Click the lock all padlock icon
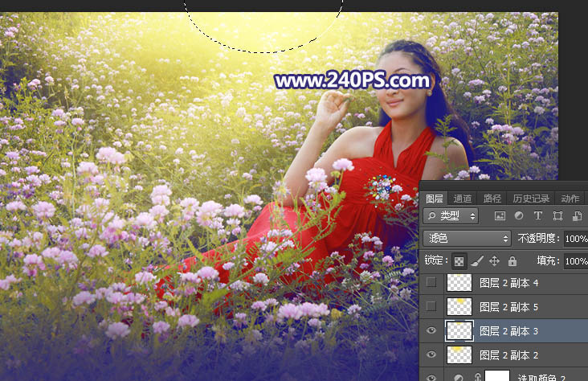 tap(512, 261)
